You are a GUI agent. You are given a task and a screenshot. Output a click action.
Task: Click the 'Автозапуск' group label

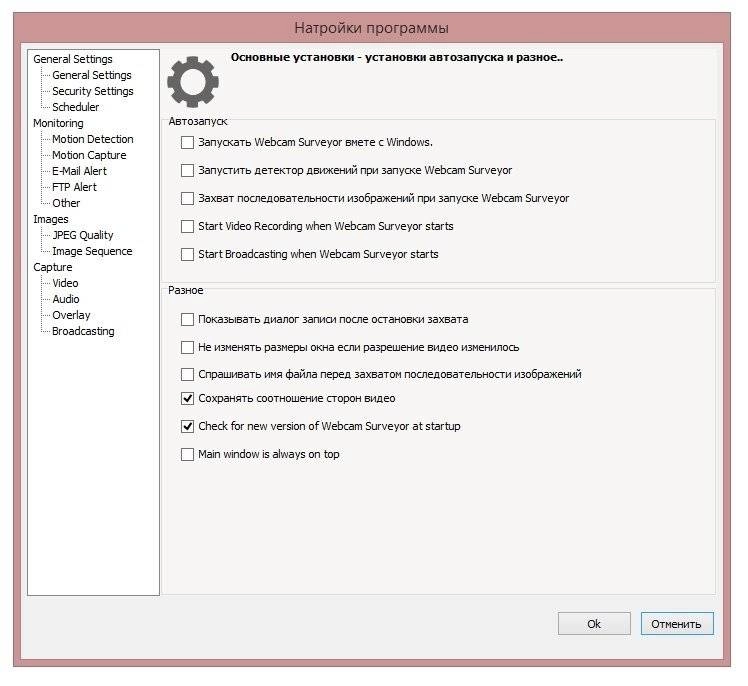coord(197,122)
